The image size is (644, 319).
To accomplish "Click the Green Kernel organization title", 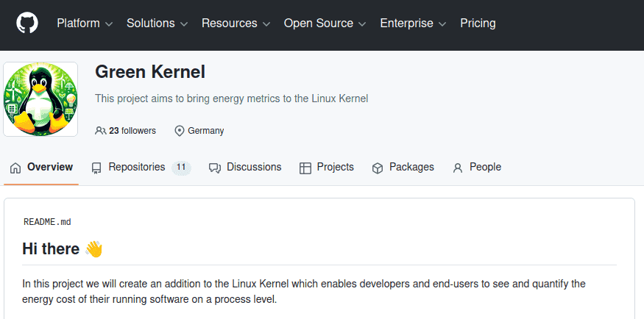I will click(150, 72).
